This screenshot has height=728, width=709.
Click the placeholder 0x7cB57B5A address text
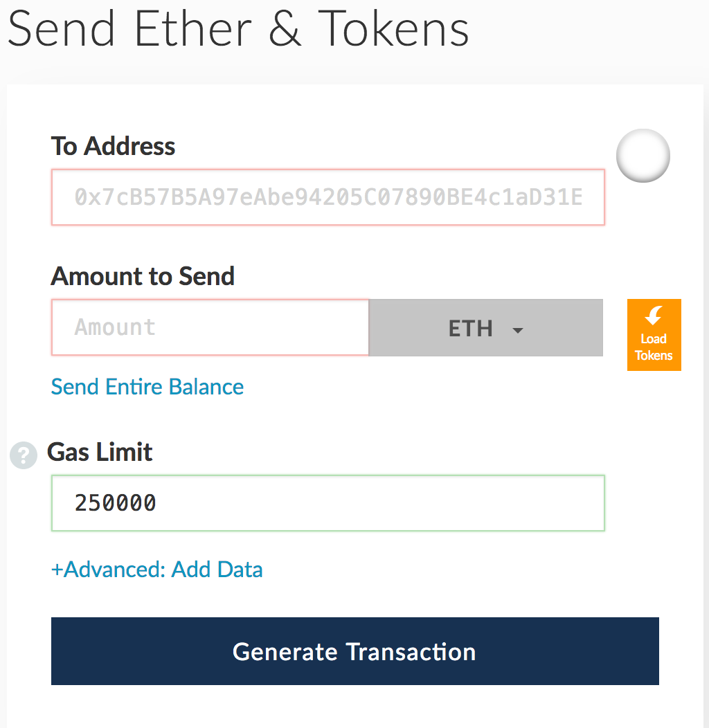[x=328, y=198]
